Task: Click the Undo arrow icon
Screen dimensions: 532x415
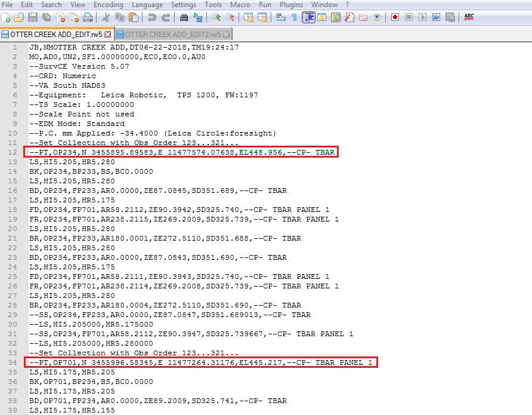Action: click(151, 17)
